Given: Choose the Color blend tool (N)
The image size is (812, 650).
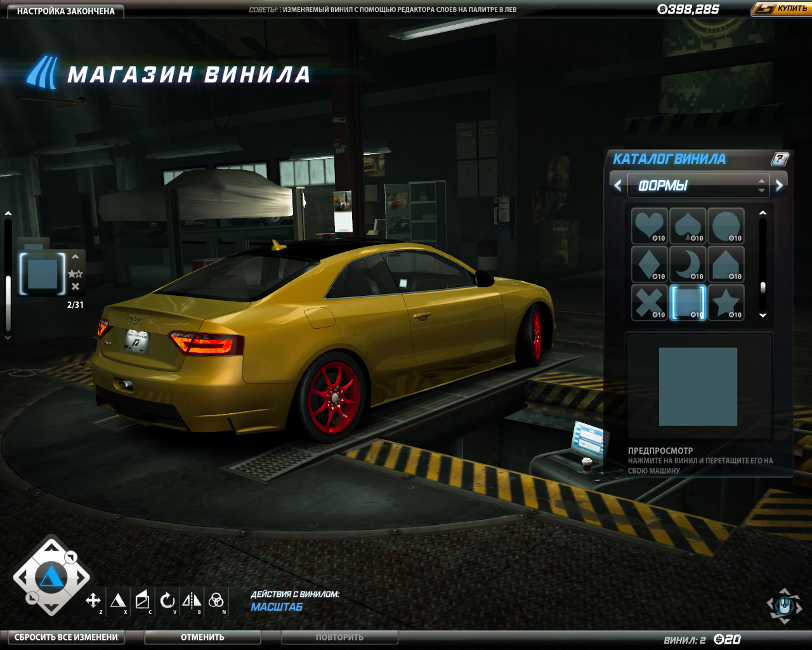Looking at the screenshot, I should [216, 600].
